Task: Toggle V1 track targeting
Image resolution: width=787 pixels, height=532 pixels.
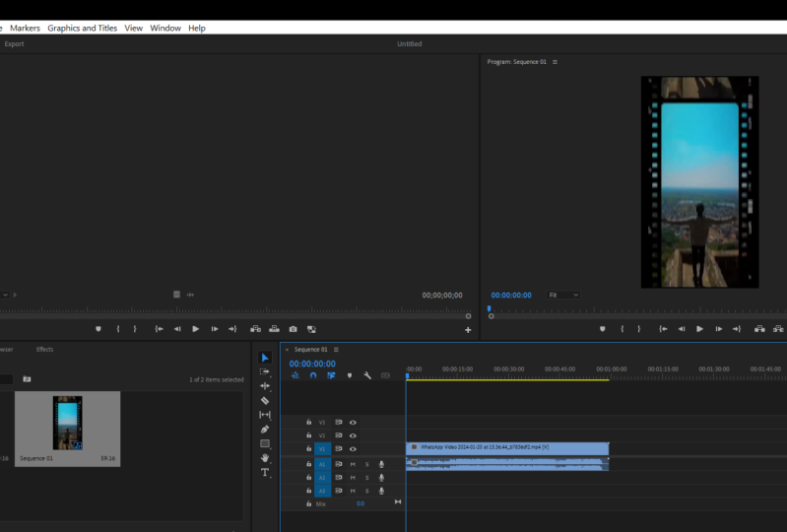Action: (x=322, y=448)
